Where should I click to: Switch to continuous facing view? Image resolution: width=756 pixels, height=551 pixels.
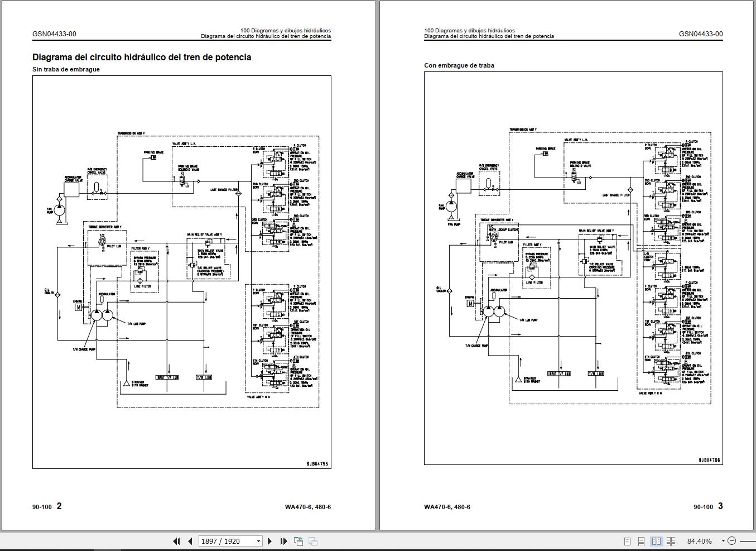click(x=671, y=541)
